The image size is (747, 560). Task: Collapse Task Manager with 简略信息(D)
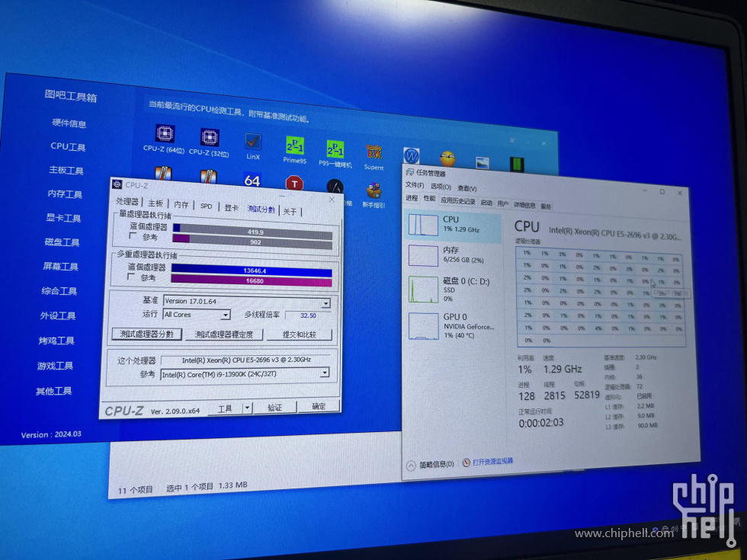click(x=430, y=464)
